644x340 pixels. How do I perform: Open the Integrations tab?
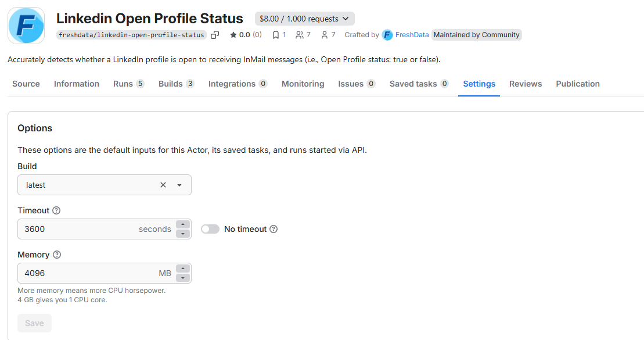point(238,84)
